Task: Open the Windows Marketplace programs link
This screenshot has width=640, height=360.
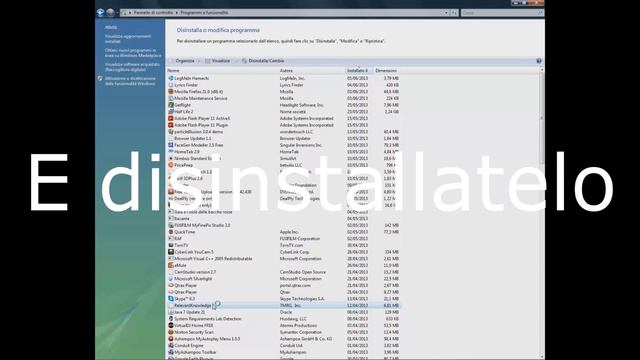Action: (x=133, y=53)
